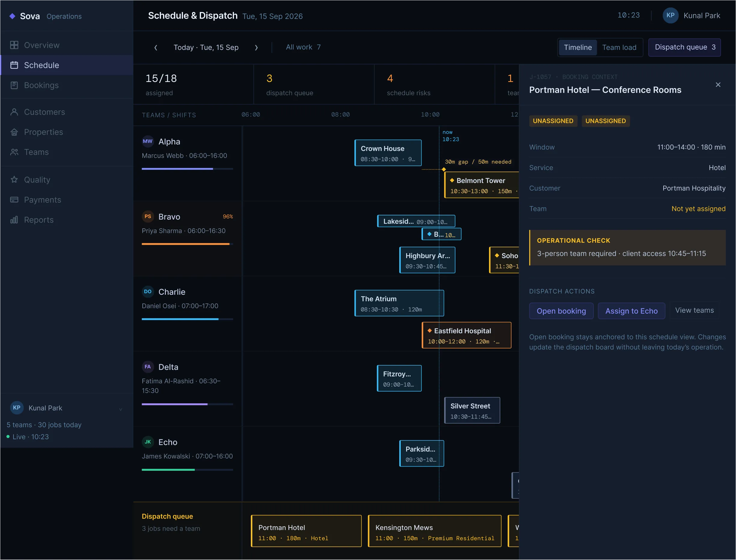Image resolution: width=736 pixels, height=560 pixels.
Task: Go to previous day arrow
Action: [156, 48]
